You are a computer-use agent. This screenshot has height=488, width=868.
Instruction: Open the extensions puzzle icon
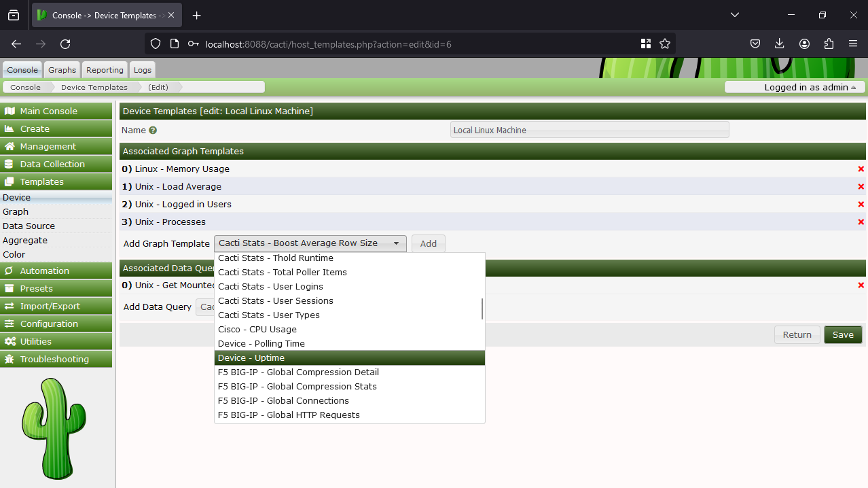tap(829, 43)
